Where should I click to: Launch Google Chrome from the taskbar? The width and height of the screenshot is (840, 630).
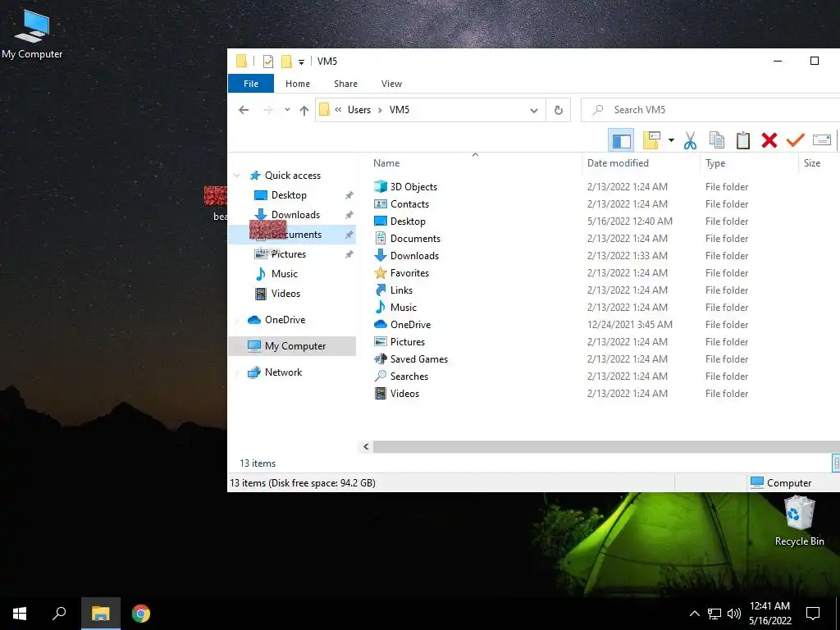tap(141, 614)
